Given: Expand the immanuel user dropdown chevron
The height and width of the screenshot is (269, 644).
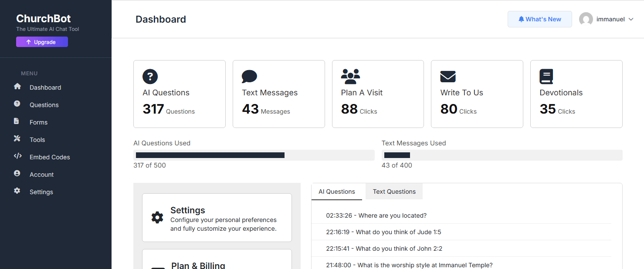Looking at the screenshot, I should pos(630,20).
